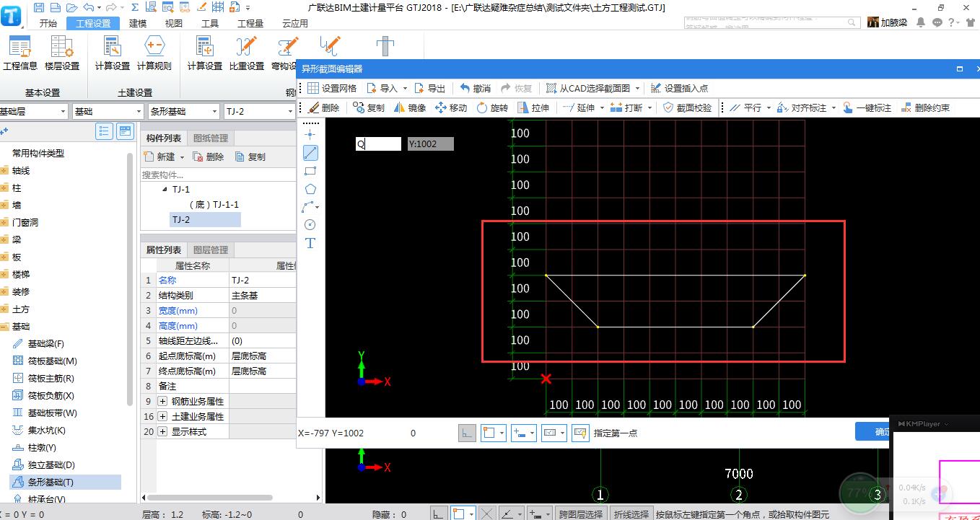Click the coordinate input box showing Q

coord(378,144)
